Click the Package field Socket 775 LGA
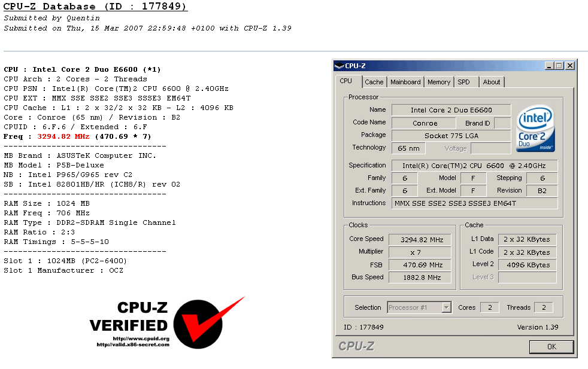Image resolution: width=588 pixels, height=369 pixels. coord(451,136)
